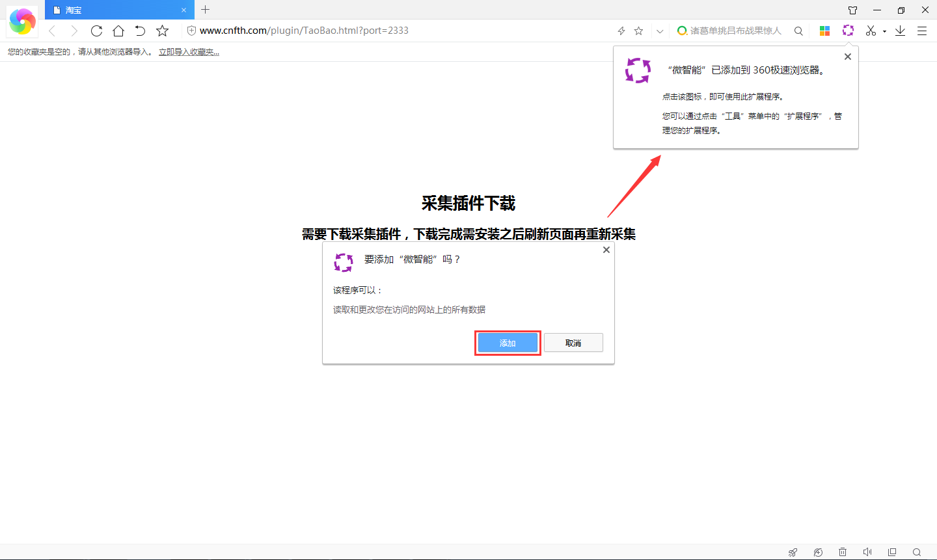Click the 采集插件下载 heading
This screenshot has width=937, height=560.
(x=468, y=204)
